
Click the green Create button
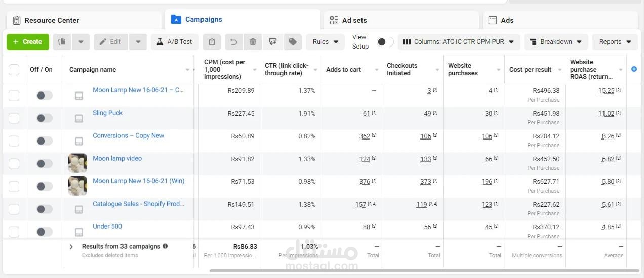tap(28, 42)
